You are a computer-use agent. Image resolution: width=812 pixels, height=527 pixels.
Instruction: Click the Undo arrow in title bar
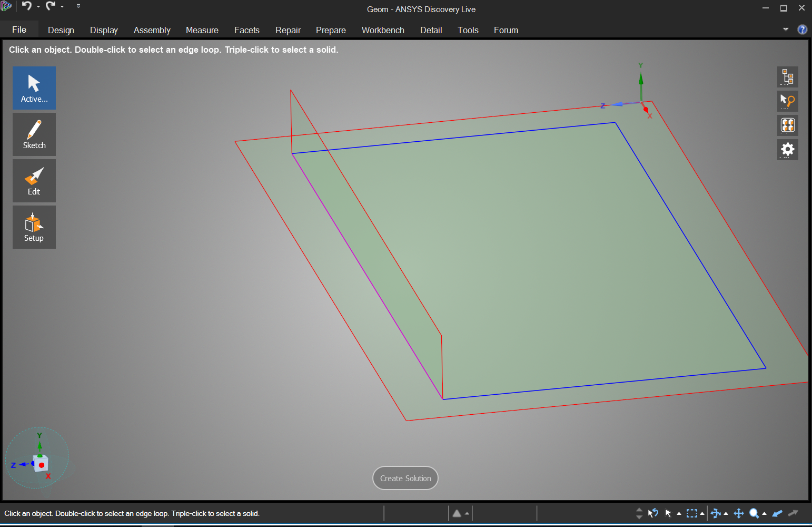point(26,6)
